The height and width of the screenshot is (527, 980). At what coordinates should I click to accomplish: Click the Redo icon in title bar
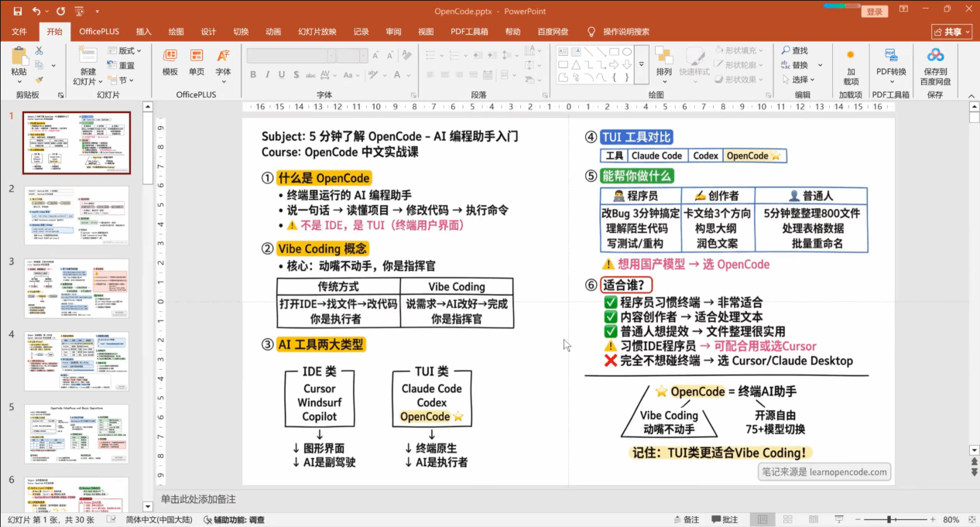pos(60,12)
